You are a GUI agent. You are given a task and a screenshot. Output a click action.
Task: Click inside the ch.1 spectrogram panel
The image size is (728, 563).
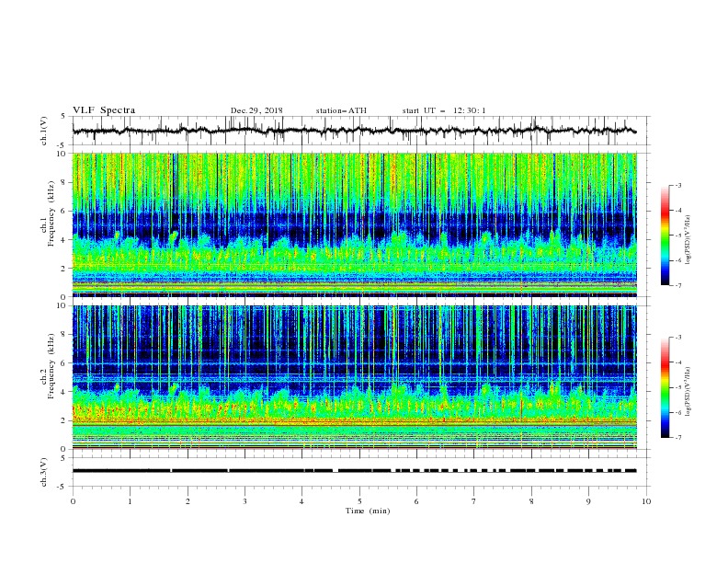point(355,224)
